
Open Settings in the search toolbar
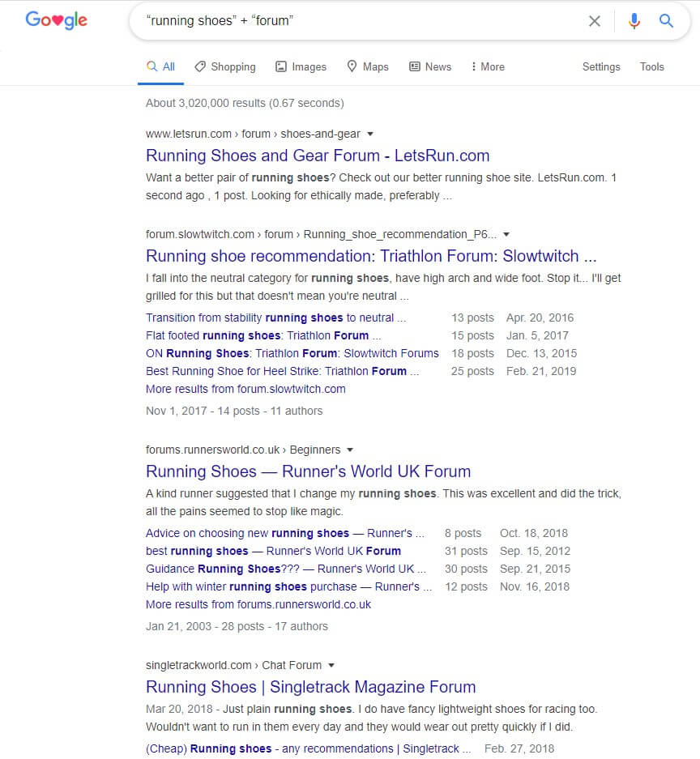[x=601, y=66]
